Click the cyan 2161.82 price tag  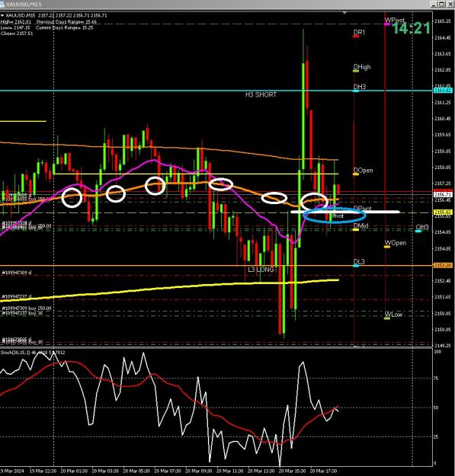coord(443,91)
